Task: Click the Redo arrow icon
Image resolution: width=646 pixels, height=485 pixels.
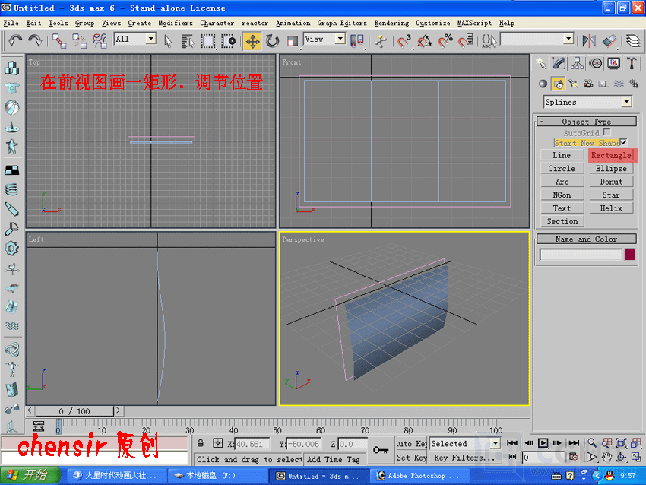Action: point(35,40)
